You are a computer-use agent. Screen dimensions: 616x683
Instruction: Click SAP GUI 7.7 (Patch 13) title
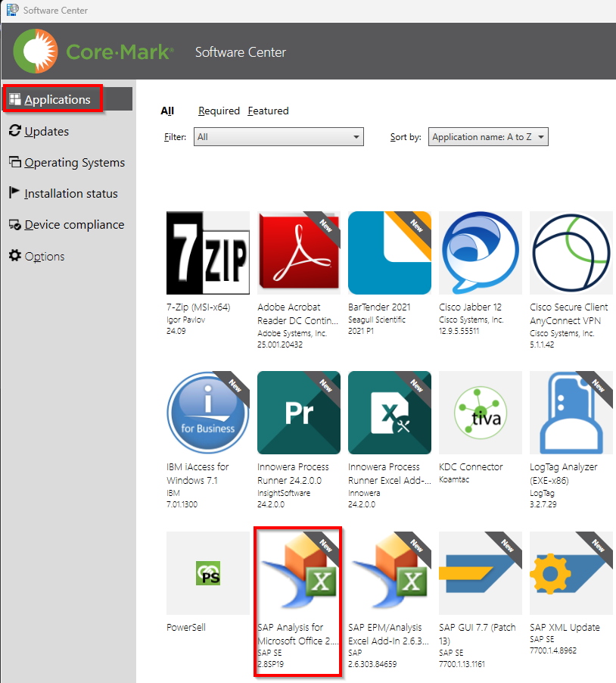477,634
